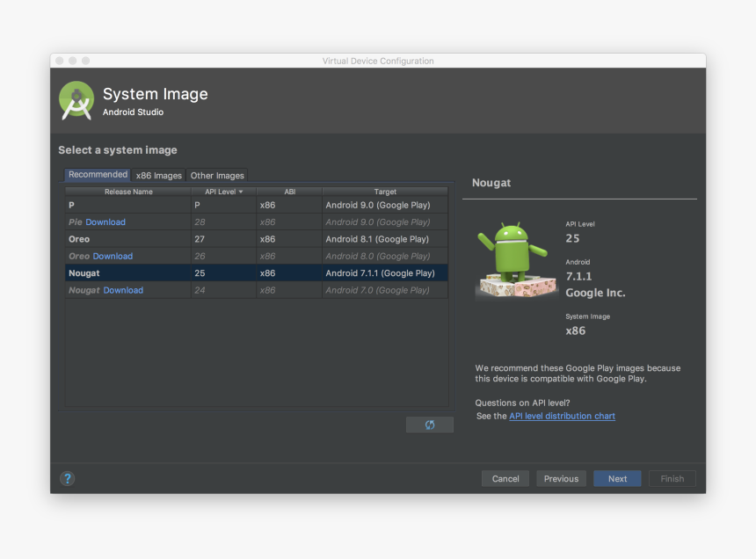Image resolution: width=756 pixels, height=559 pixels.
Task: Click the x86 System Image value
Action: (x=576, y=330)
